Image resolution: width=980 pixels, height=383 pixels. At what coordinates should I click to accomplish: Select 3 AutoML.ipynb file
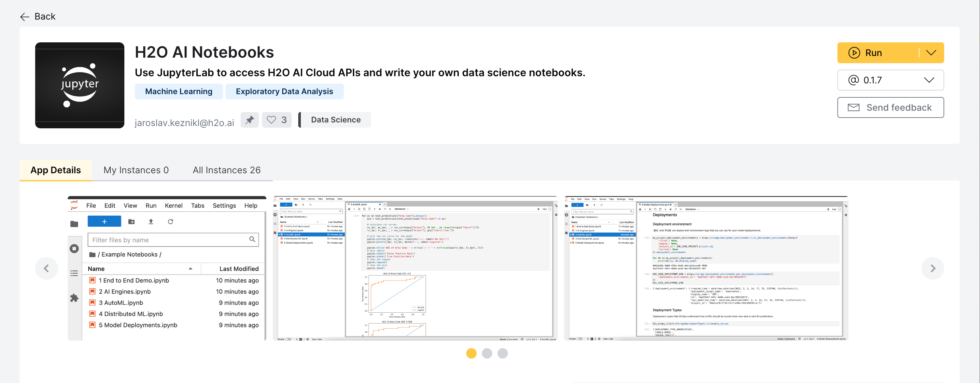click(174, 303)
